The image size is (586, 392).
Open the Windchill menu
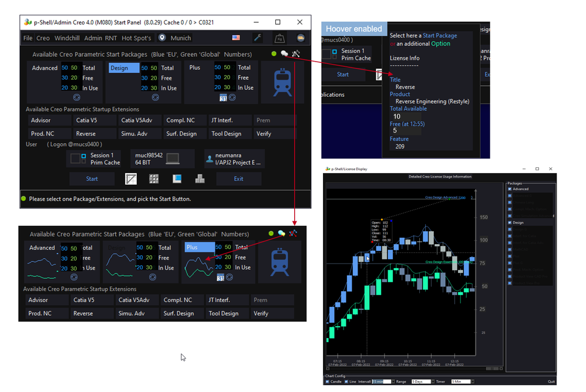click(67, 38)
